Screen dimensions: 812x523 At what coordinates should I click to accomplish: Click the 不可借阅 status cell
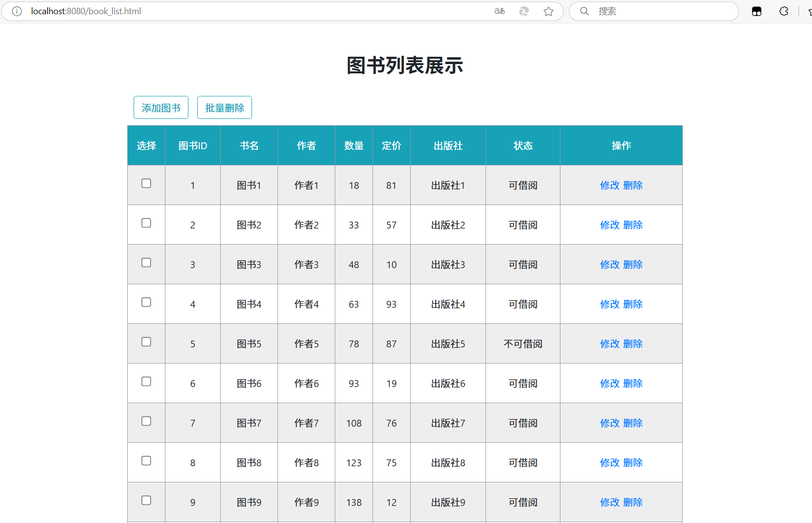[523, 344]
